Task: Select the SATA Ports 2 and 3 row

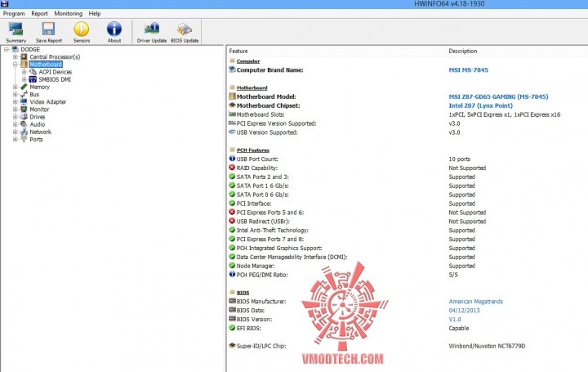Action: click(408, 177)
